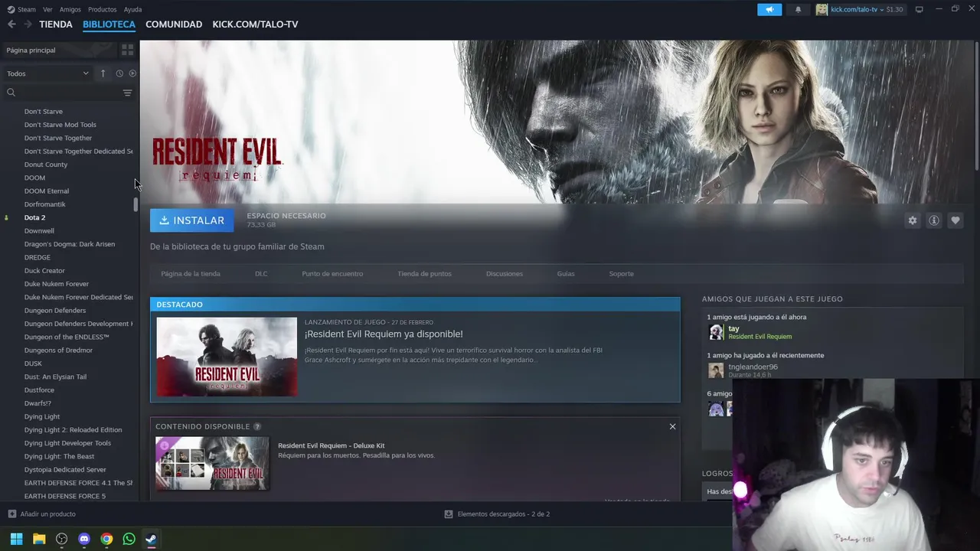The width and height of the screenshot is (980, 551).
Task: Expand the Todos category dropdown
Action: (x=47, y=73)
